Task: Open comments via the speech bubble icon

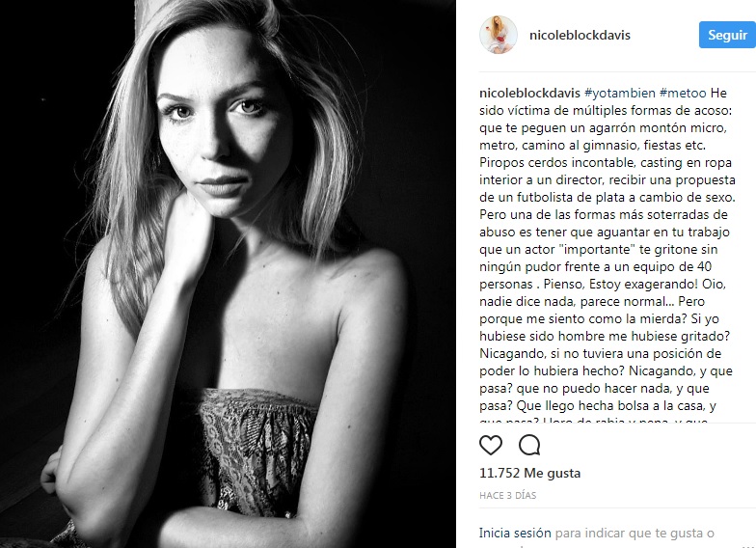Action: click(529, 445)
